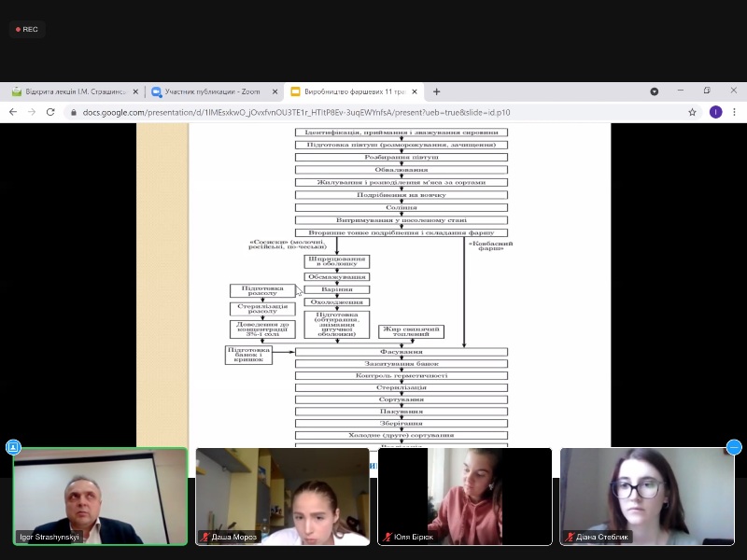Switch to the Відкрита лекція І.М. Страшинського tab
Viewport: 747px width, 560px height.
pos(76,91)
